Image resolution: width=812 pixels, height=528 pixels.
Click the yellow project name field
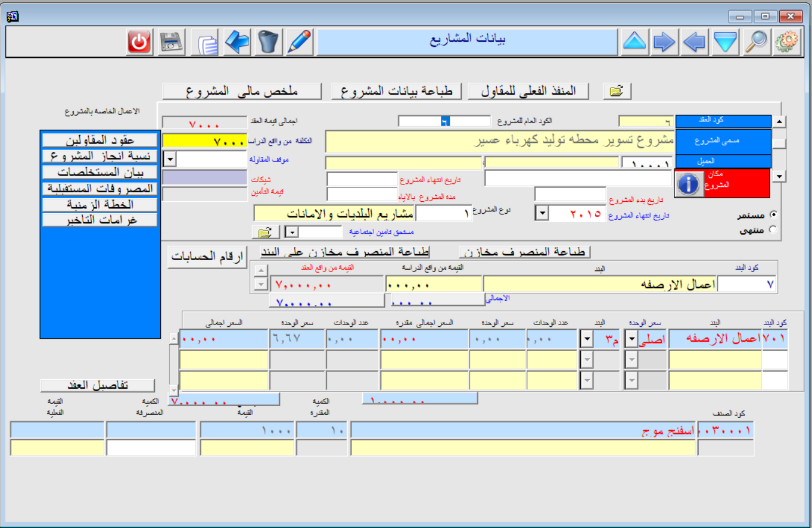click(x=499, y=142)
